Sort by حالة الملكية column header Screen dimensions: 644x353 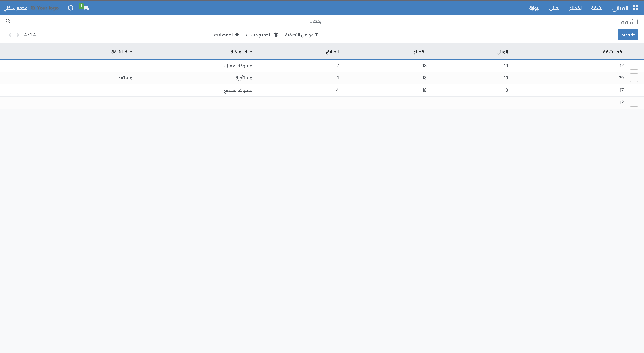point(241,52)
